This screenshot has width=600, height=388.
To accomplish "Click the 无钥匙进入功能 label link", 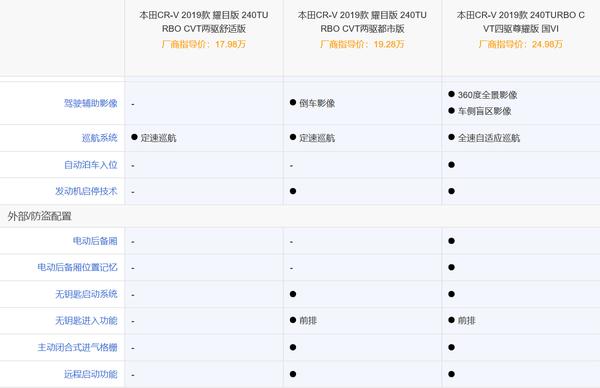I will pos(86,321).
